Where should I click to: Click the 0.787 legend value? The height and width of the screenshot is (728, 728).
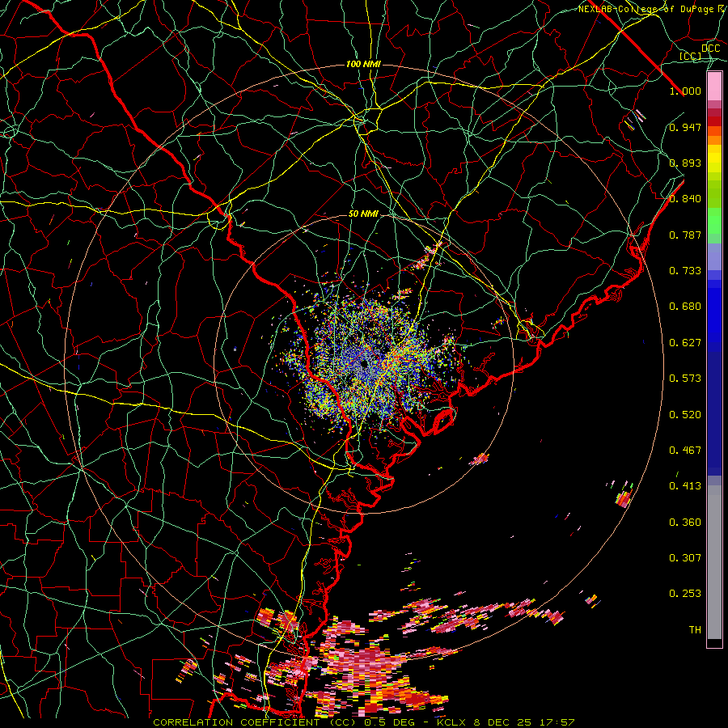pos(685,235)
